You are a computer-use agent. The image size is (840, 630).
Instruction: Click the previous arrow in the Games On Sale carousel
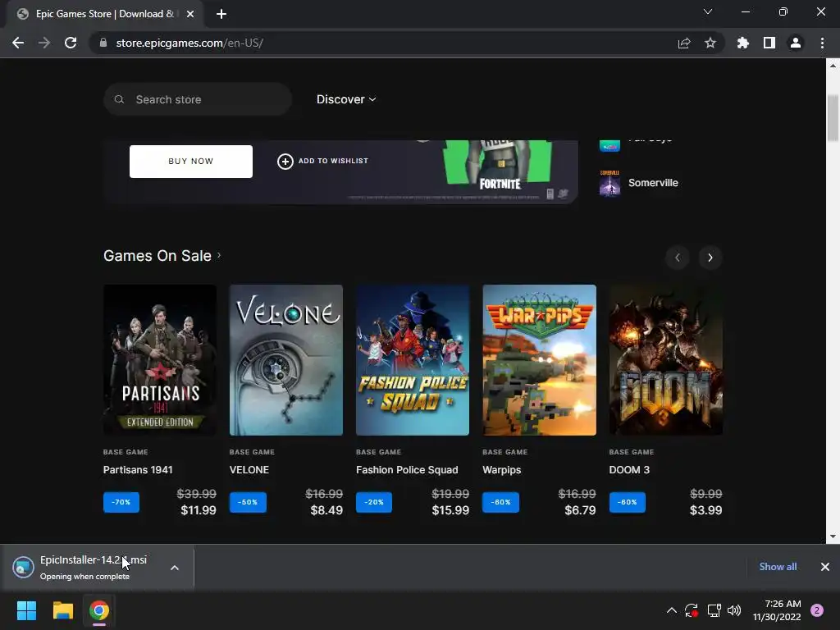click(677, 258)
